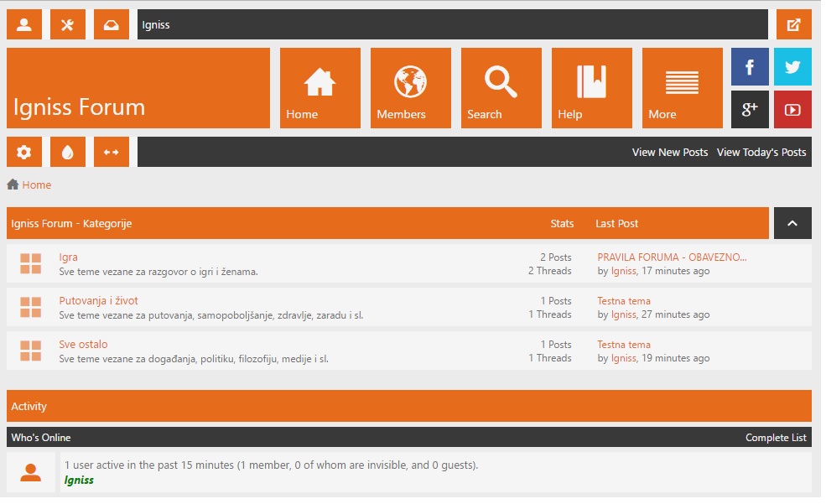Click the external link icon top right

[x=793, y=24]
